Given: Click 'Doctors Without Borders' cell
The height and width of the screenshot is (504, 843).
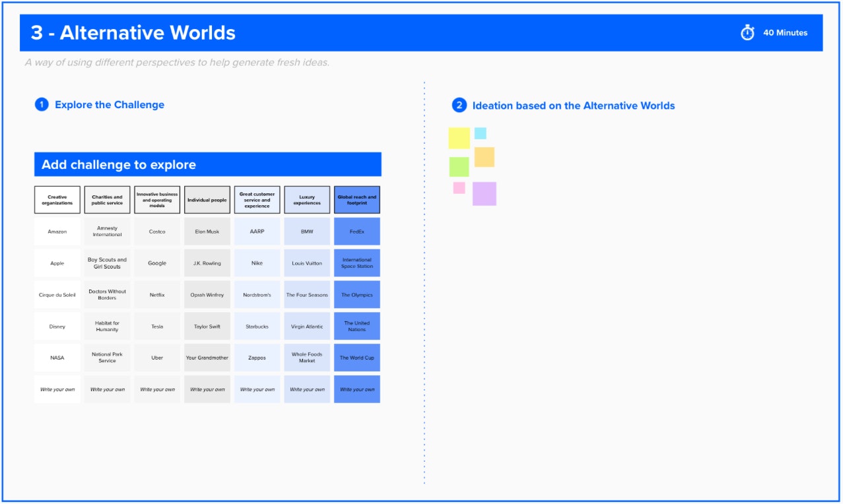Looking at the screenshot, I should [x=107, y=295].
